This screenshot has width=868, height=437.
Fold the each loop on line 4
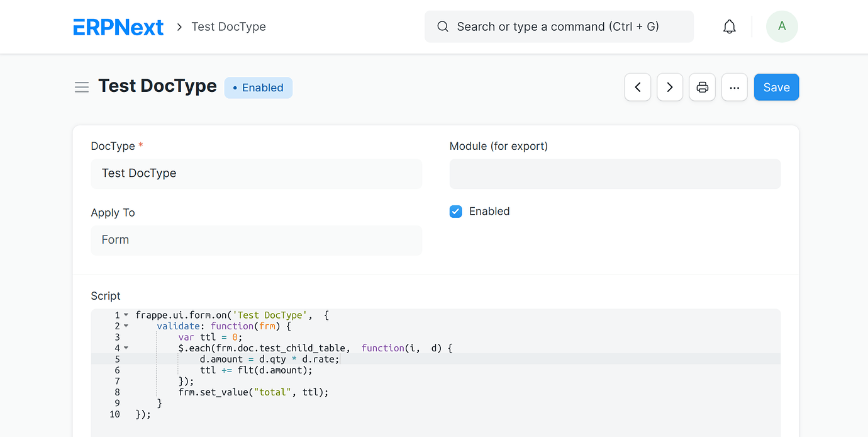tap(125, 348)
